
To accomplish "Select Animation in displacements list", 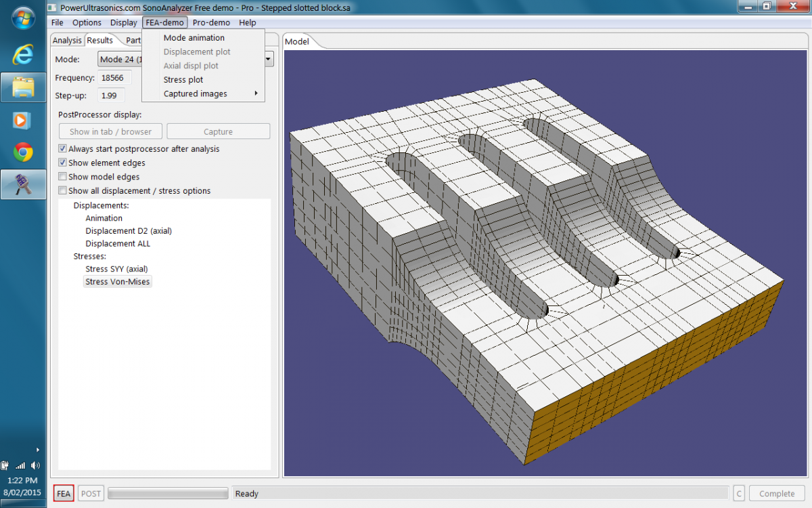I will click(104, 218).
